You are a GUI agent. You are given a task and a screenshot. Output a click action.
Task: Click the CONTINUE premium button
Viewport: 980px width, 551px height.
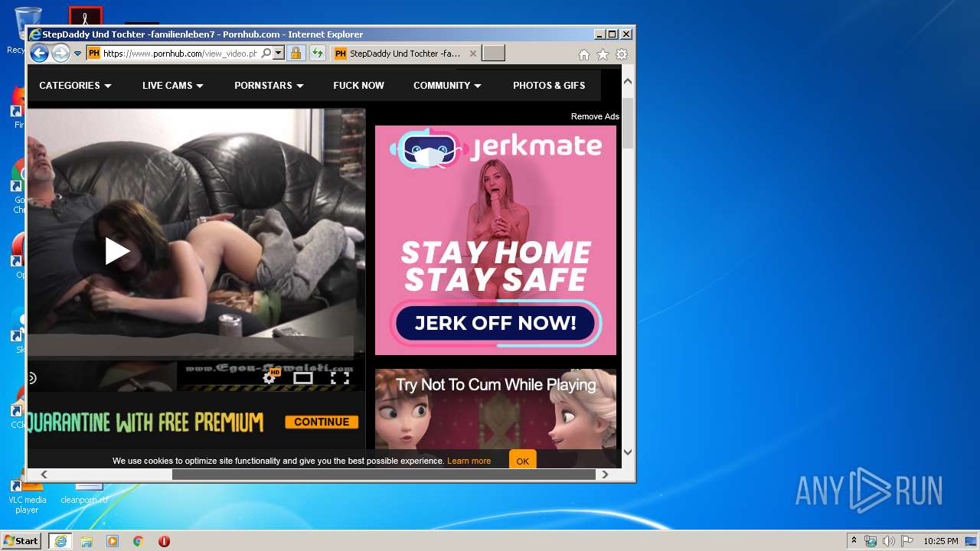(x=322, y=422)
